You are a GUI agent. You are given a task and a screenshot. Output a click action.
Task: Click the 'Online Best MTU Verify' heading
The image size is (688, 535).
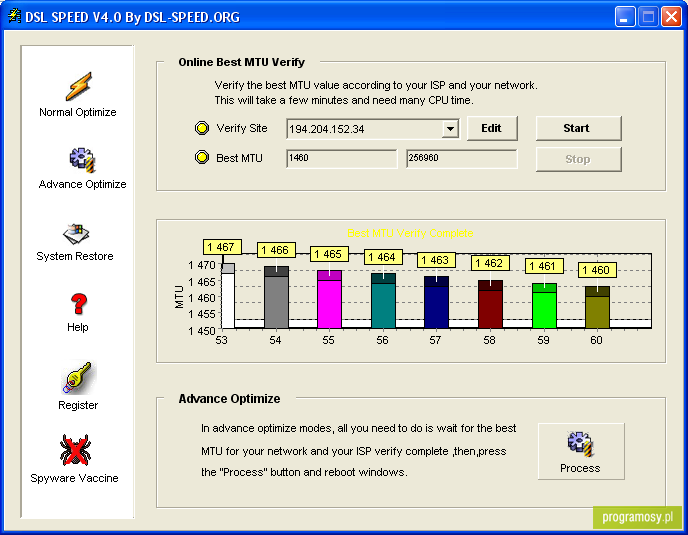(x=241, y=62)
